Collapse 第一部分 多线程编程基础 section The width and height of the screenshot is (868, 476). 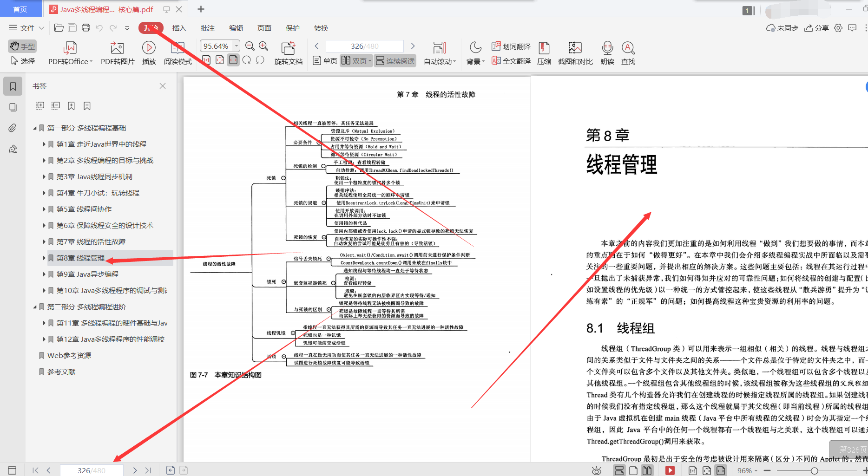coord(35,128)
